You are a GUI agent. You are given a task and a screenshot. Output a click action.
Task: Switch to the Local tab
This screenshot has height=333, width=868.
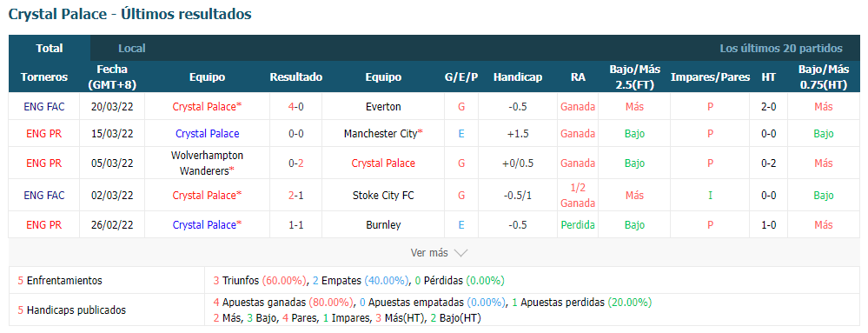coord(132,48)
